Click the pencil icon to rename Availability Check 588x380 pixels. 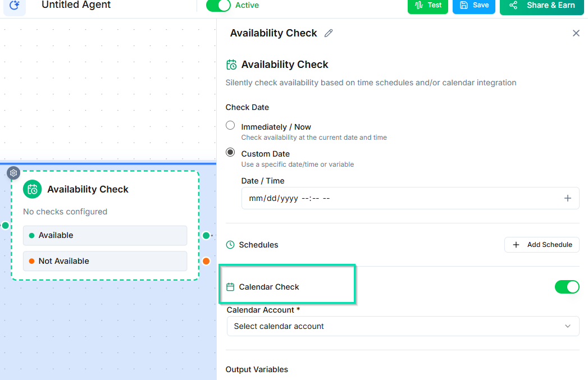point(329,33)
